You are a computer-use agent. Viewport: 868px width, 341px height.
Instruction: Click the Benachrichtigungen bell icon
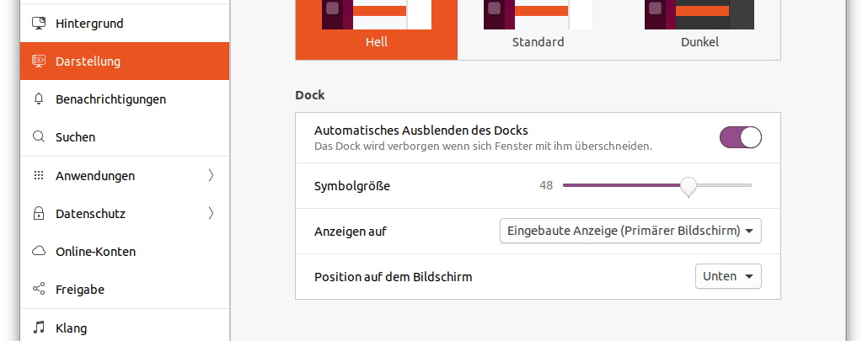click(38, 99)
